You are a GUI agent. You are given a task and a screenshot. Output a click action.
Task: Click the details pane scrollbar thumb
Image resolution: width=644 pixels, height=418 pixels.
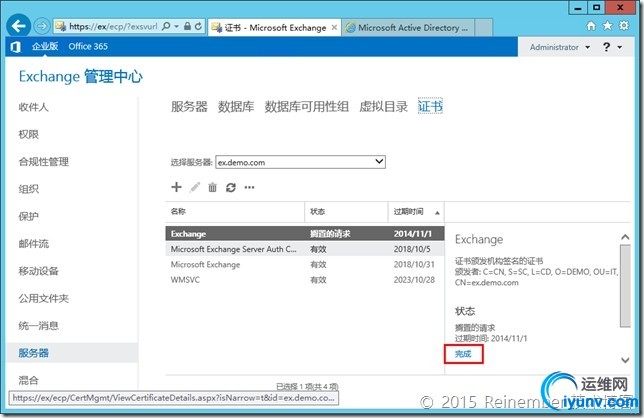pyautogui.click(x=625, y=286)
